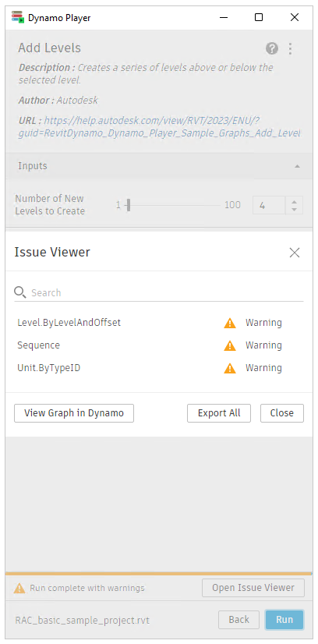Image resolution: width=318 pixels, height=644 pixels.
Task: Click the levels value field showing 4
Action: pyautogui.click(x=269, y=205)
